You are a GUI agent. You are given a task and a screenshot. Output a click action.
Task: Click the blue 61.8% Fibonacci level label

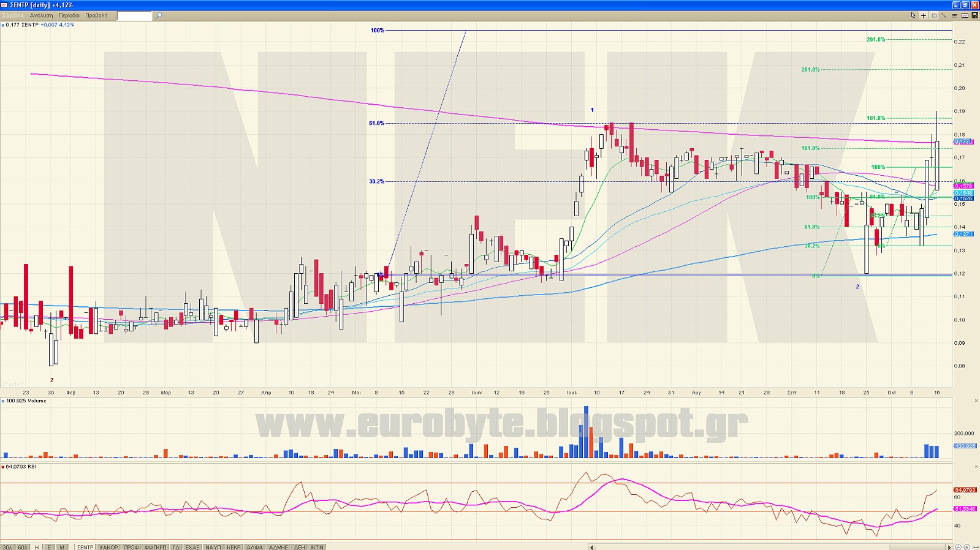(x=377, y=123)
